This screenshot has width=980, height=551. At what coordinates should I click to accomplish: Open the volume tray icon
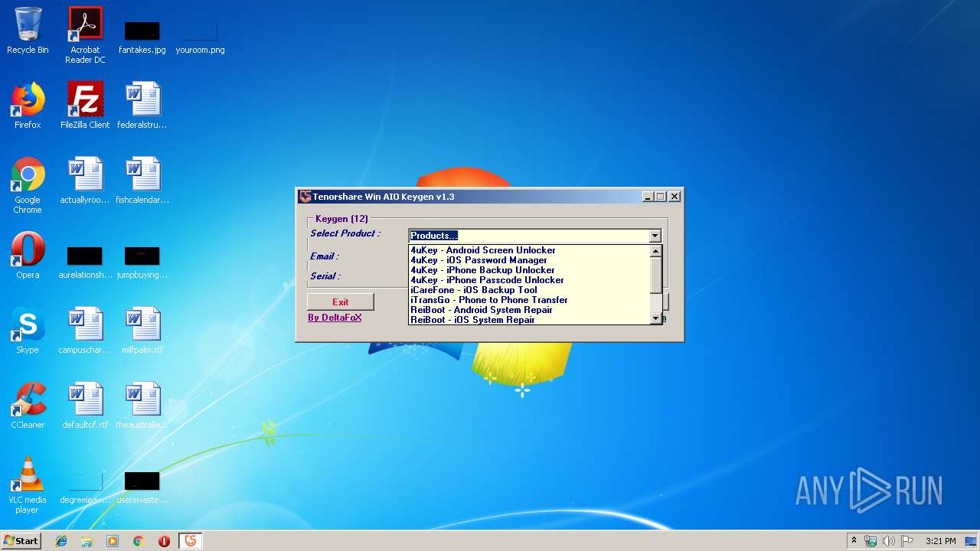(x=888, y=541)
